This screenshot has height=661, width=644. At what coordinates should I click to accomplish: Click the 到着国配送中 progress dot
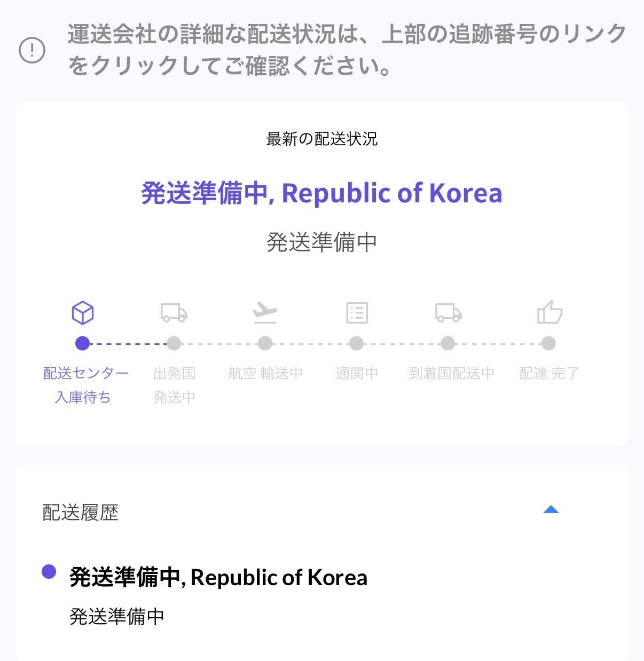pyautogui.click(x=448, y=343)
